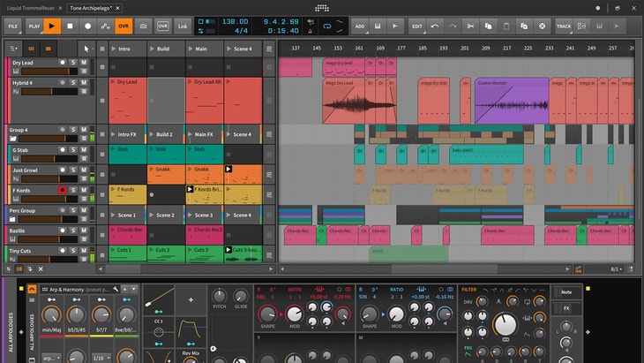Viewport: 644px width, 363px height.
Task: Click the copy icon in edit toolbar
Action: click(489, 26)
